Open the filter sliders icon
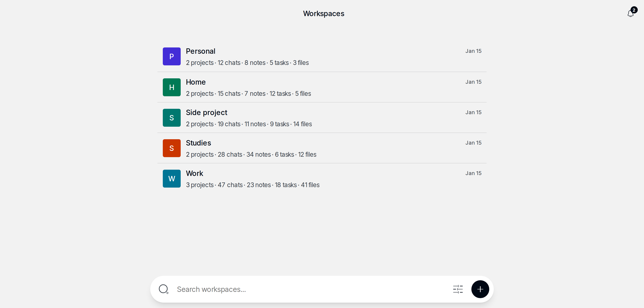The width and height of the screenshot is (644, 308). (x=458, y=289)
